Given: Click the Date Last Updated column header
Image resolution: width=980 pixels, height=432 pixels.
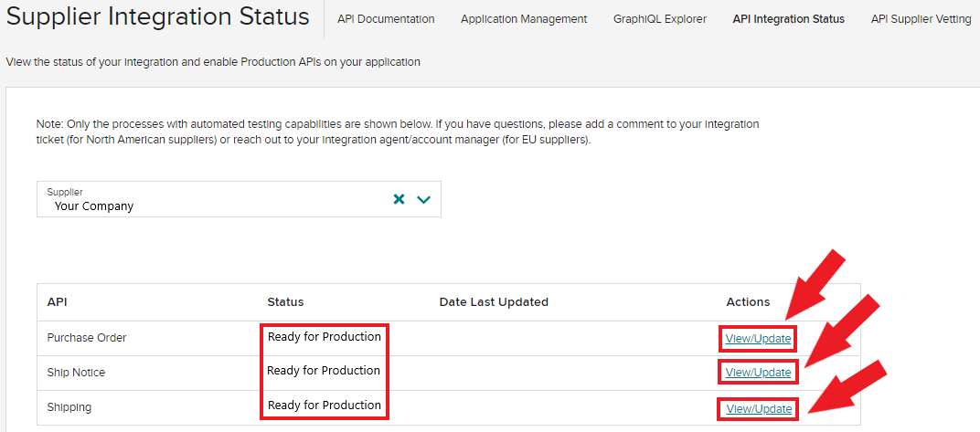Looking at the screenshot, I should point(494,302).
